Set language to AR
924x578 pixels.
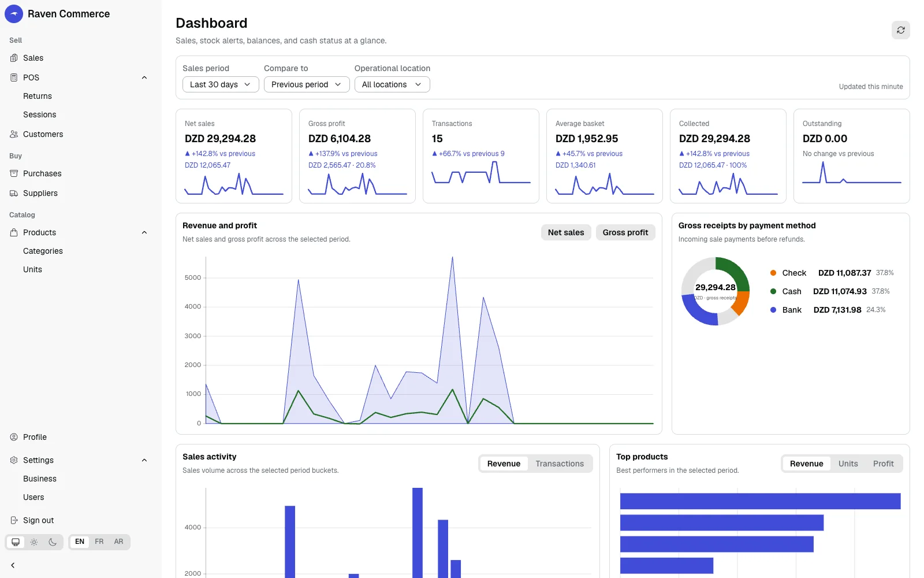(x=118, y=542)
